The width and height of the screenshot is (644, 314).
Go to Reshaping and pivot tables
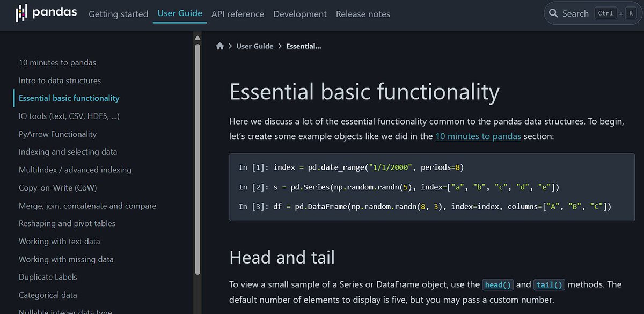(67, 223)
